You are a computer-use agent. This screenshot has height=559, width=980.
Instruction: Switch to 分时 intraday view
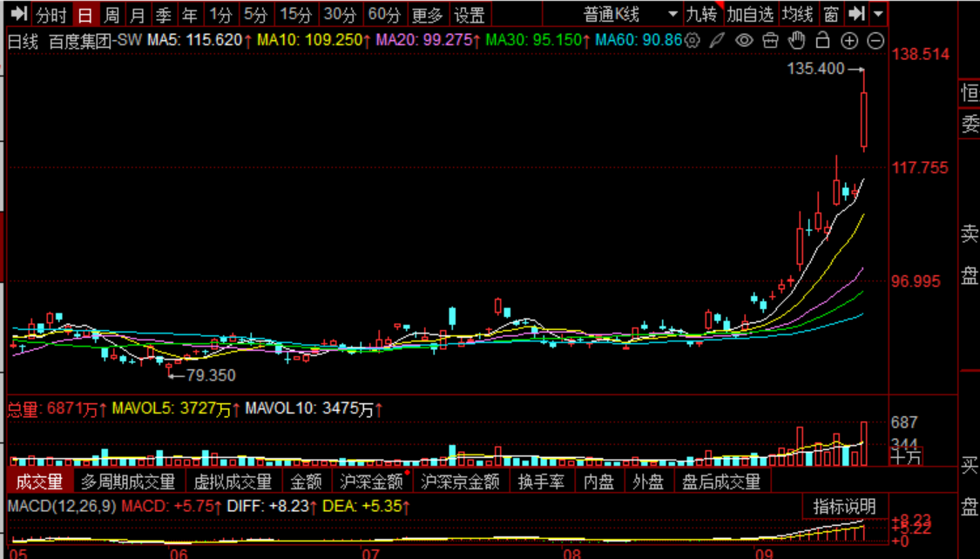pos(51,14)
